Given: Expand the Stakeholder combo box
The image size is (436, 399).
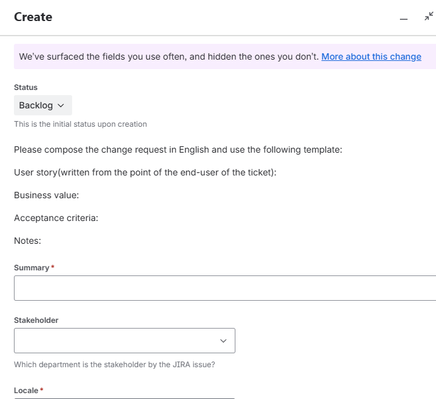Looking at the screenshot, I should click(125, 341).
